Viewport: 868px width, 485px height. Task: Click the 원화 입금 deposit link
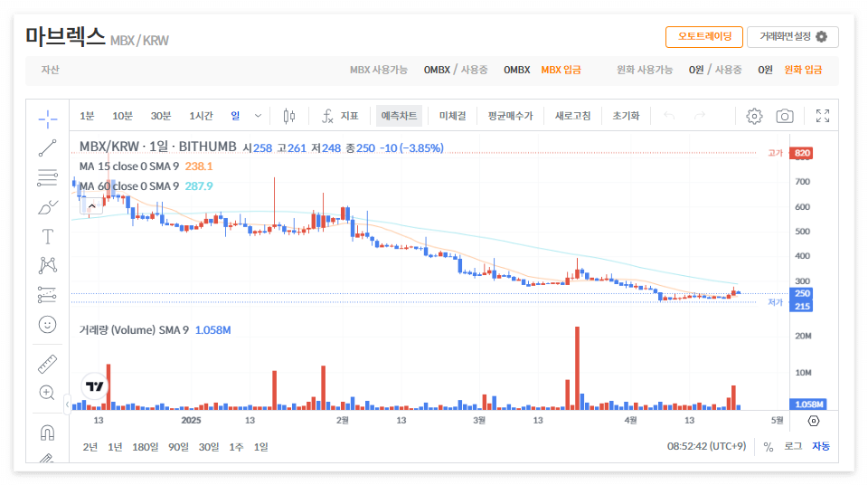(x=803, y=70)
